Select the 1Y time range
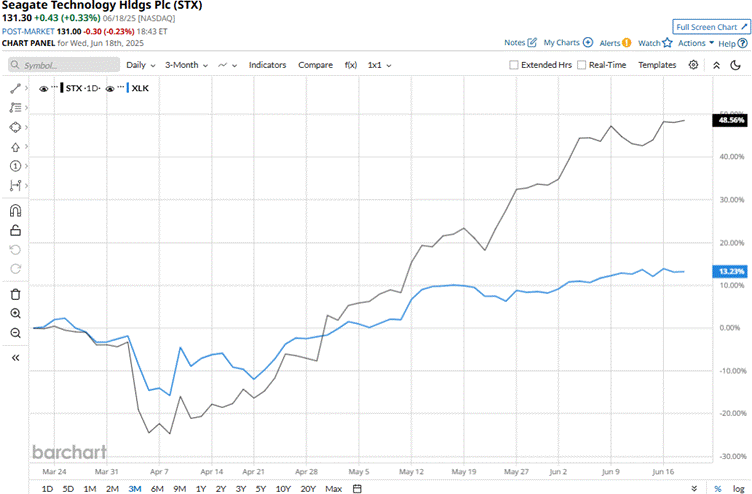752x494 pixels. click(200, 489)
